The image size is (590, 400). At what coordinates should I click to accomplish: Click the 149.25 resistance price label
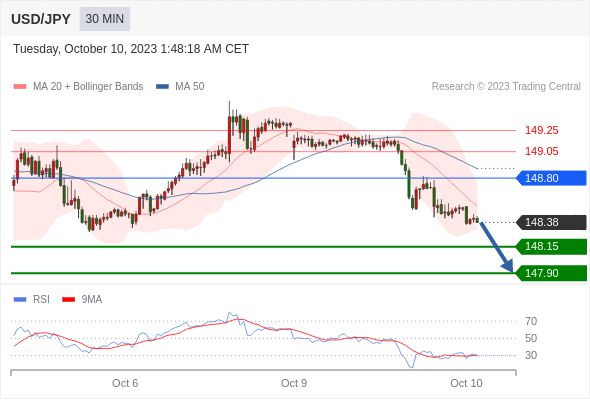541,131
